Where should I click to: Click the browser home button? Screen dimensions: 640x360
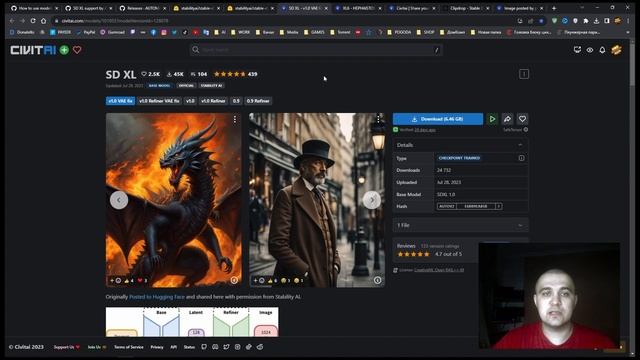43,20
